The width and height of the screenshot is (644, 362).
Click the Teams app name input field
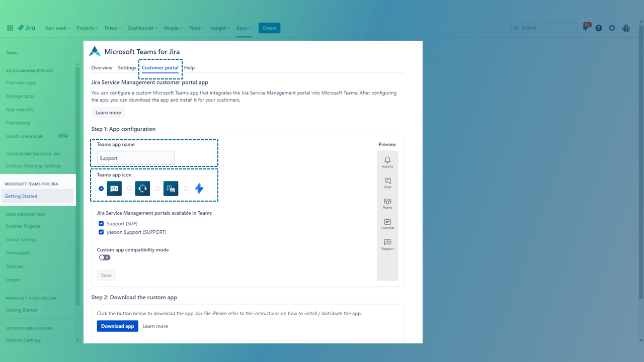(x=136, y=158)
